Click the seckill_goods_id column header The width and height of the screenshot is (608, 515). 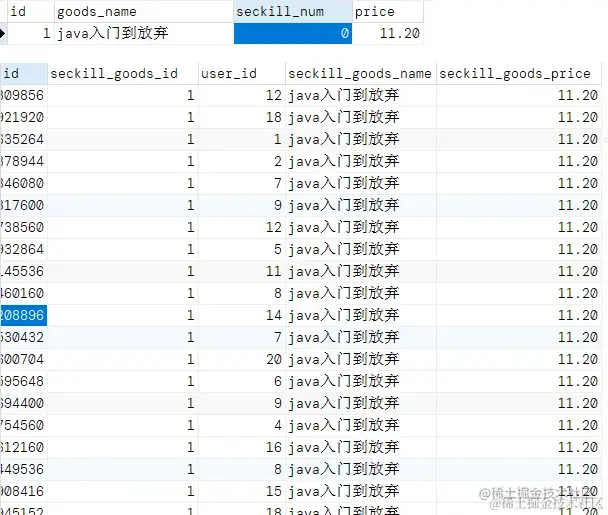pyautogui.click(x=123, y=74)
